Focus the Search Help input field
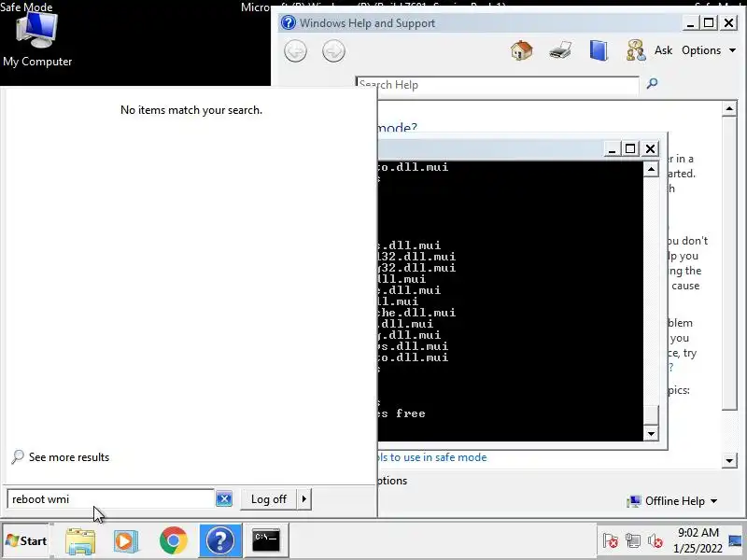Viewport: 747px width, 560px height. pos(497,85)
